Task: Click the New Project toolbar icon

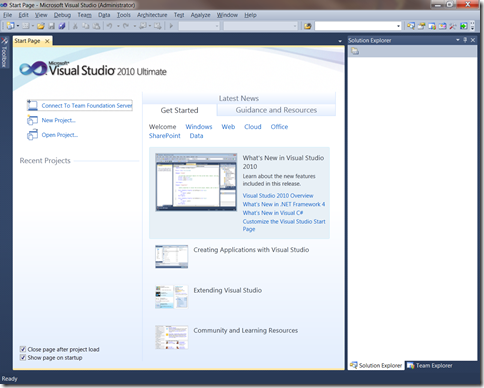Action: coord(10,26)
